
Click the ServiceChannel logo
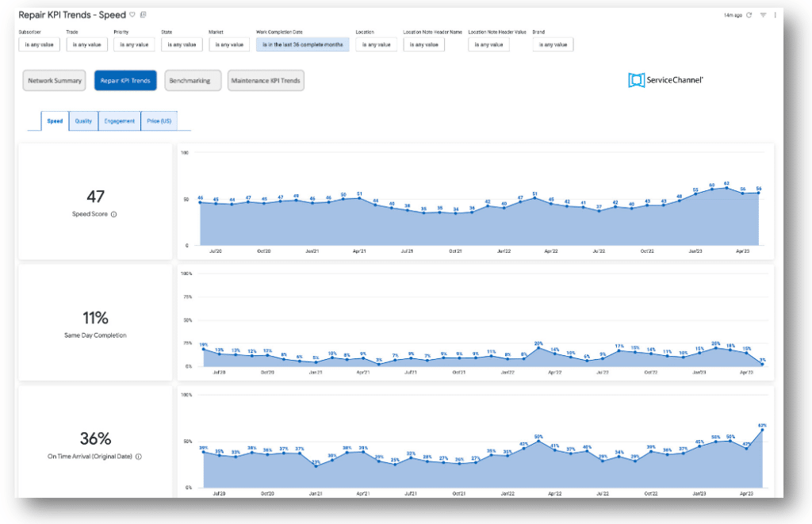pos(665,80)
